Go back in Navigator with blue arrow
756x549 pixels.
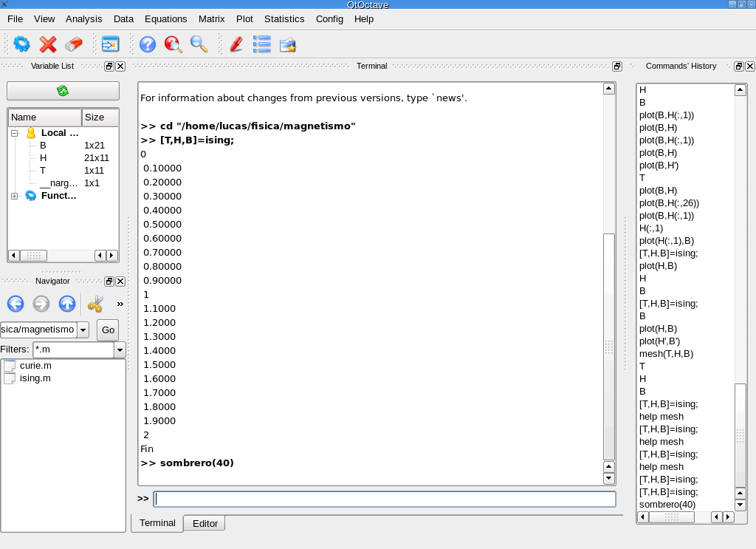tap(16, 304)
